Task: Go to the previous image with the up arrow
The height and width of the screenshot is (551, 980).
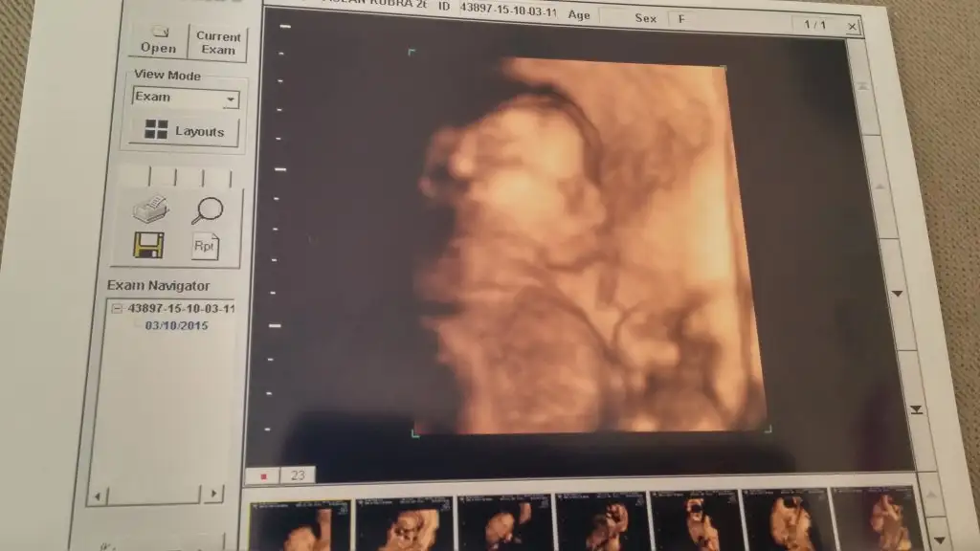Action: pyautogui.click(x=880, y=187)
